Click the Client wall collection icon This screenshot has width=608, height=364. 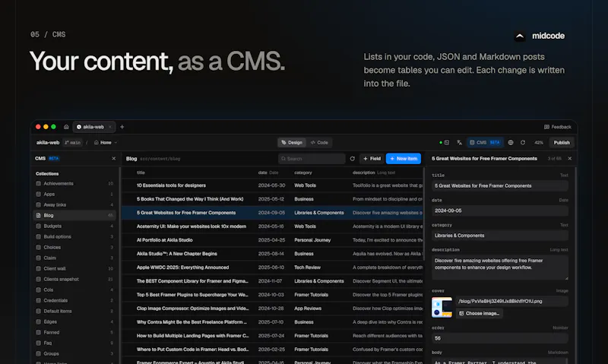(39, 269)
